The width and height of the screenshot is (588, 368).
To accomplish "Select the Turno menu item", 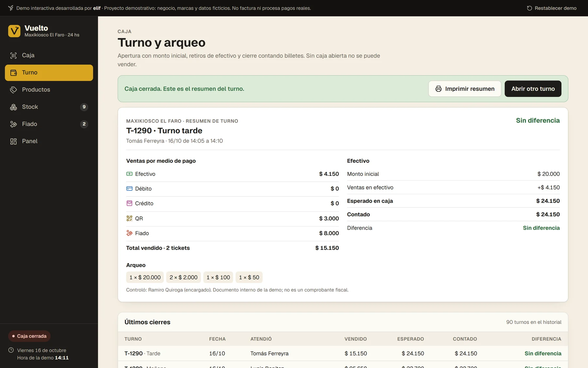I will click(x=49, y=73).
